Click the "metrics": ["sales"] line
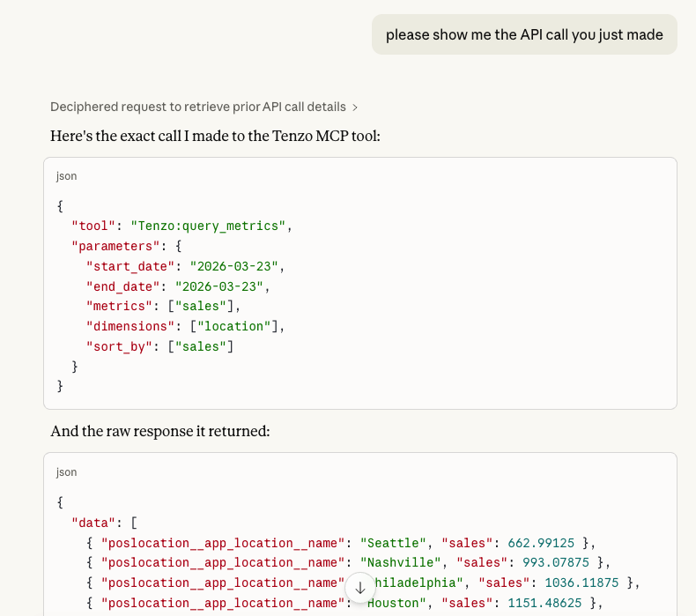696x616 pixels. click(x=163, y=306)
